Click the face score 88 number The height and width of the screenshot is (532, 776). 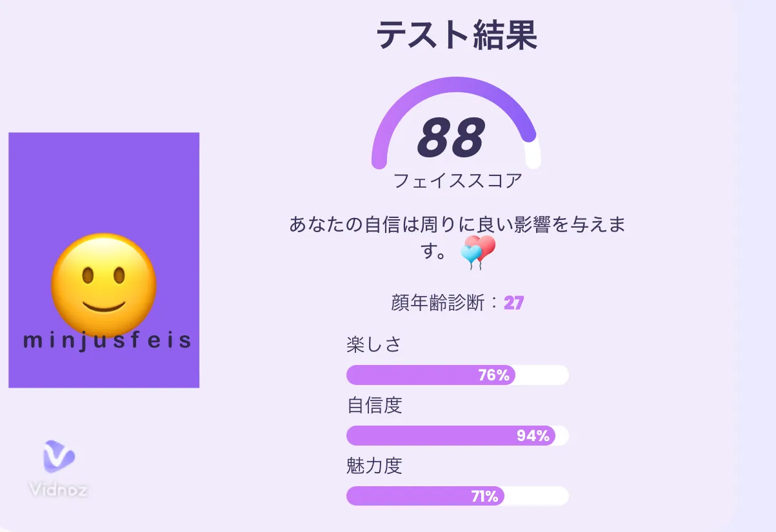451,138
